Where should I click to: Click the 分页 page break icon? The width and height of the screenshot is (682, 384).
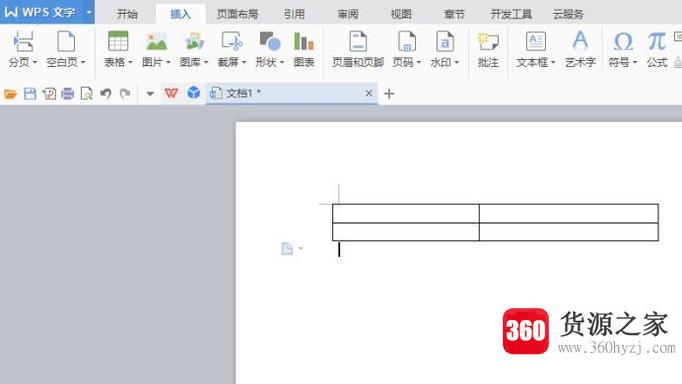(23, 42)
